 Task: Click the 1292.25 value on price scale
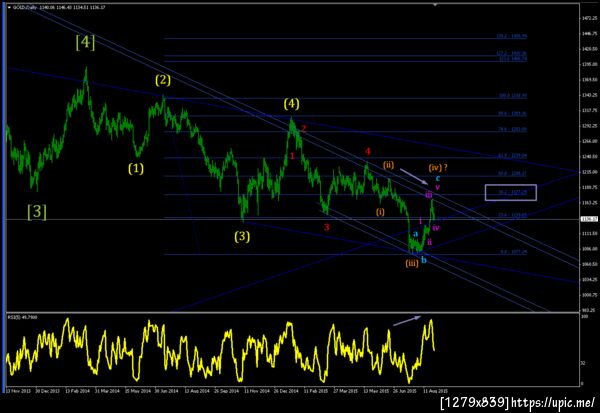pyautogui.click(x=590, y=126)
